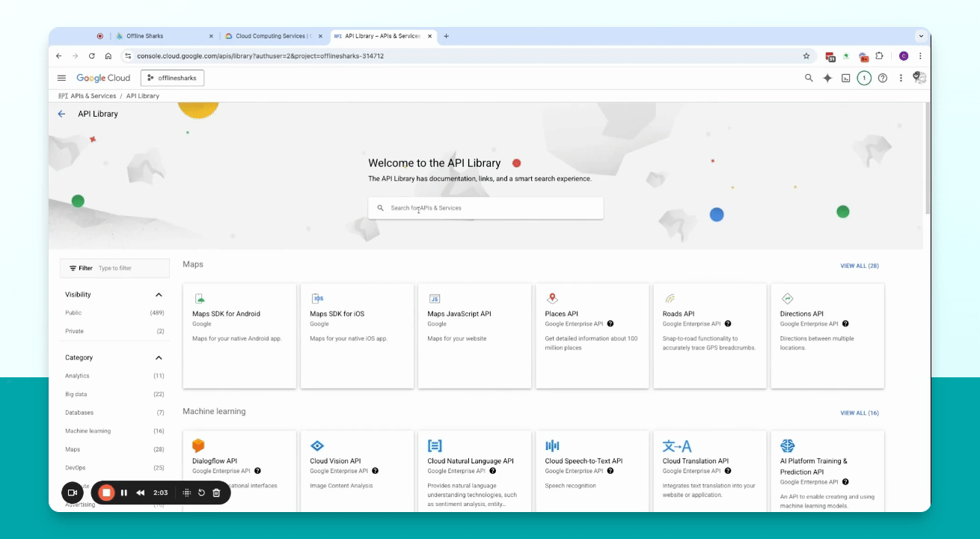Image resolution: width=980 pixels, height=539 pixels.
Task: Go to browser home page
Action: pyautogui.click(x=108, y=56)
